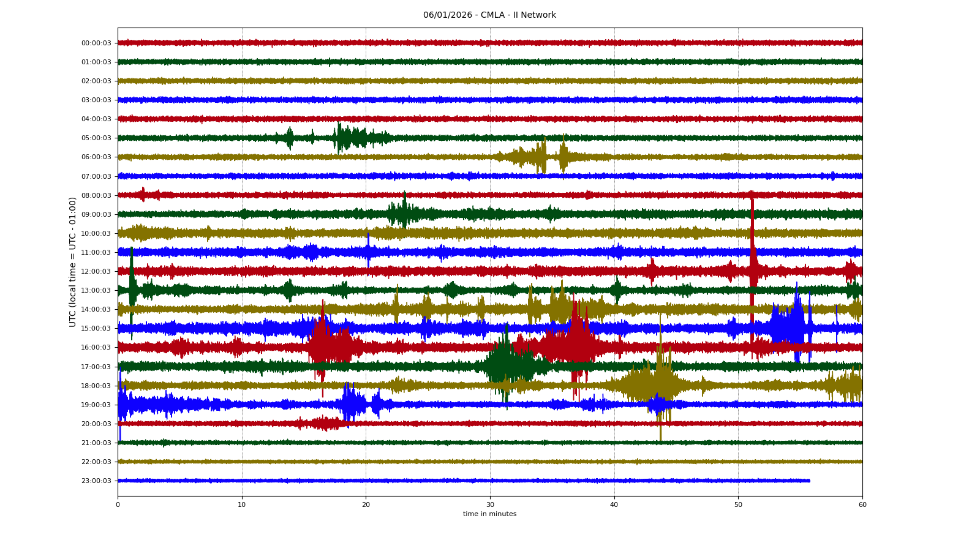Click the UTC local time y-axis label
The width and height of the screenshot is (980, 551).
pos(73,261)
